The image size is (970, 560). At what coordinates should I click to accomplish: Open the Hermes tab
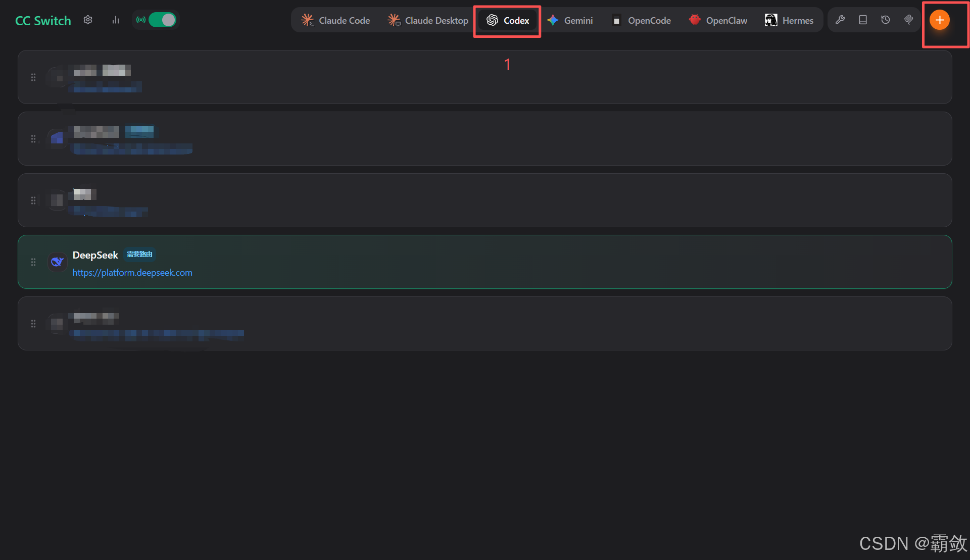[x=789, y=20]
